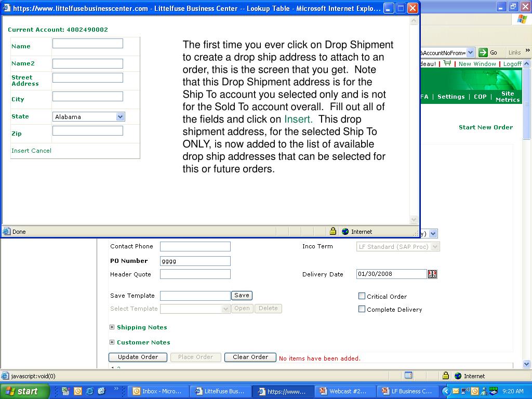
Task: Click the taskbar clock showing 9:20 AM
Action: tap(513, 391)
